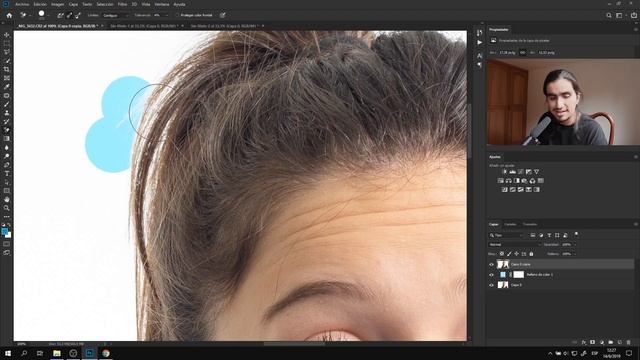Switch to the Trazados tab
The height and width of the screenshot is (360, 640).
coord(530,224)
